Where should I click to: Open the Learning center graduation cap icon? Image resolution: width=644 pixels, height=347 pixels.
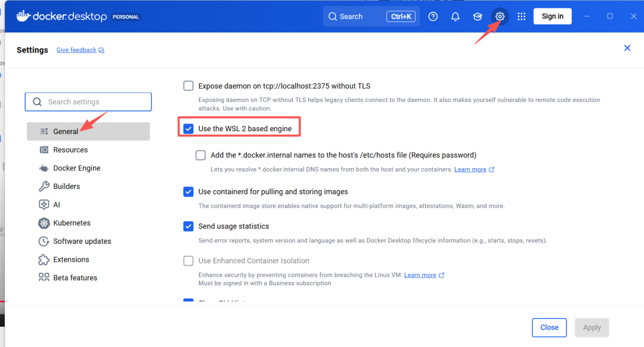[x=477, y=17]
